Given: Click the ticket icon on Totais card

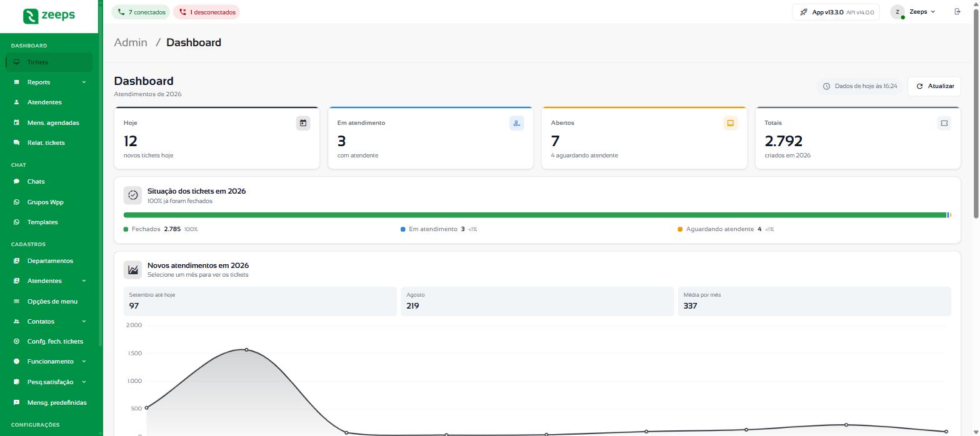Looking at the screenshot, I should [944, 123].
